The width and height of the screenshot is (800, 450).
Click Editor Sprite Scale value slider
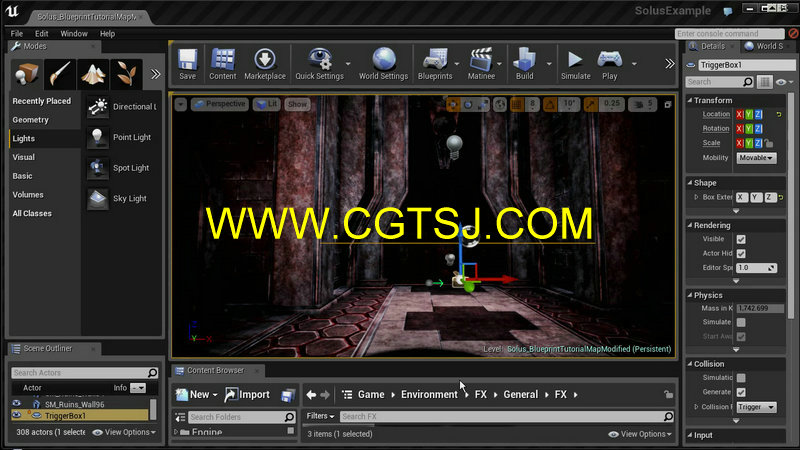(x=756, y=268)
